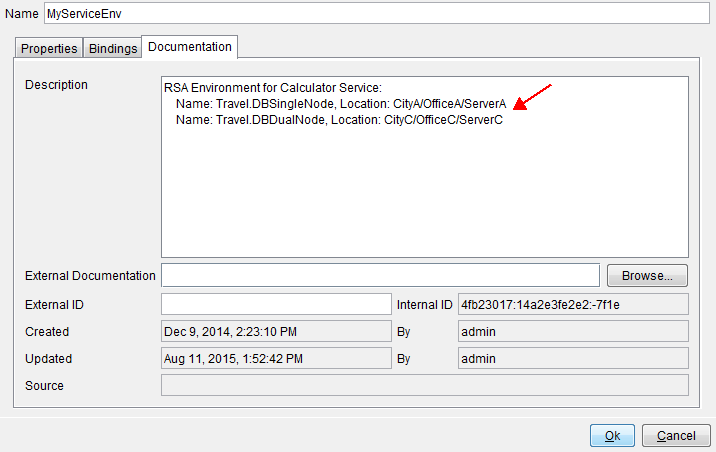Click the External Documentation label
The width and height of the screenshot is (716, 452).
tap(90, 276)
